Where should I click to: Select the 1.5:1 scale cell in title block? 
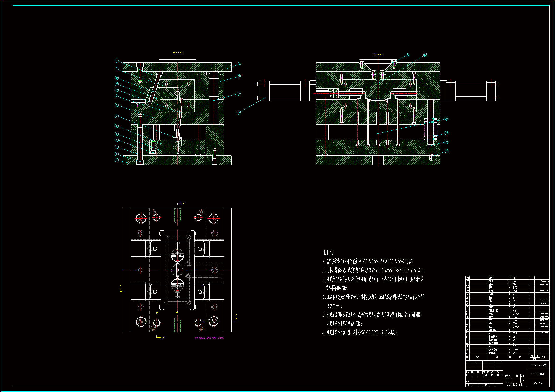pyautogui.click(x=523, y=380)
